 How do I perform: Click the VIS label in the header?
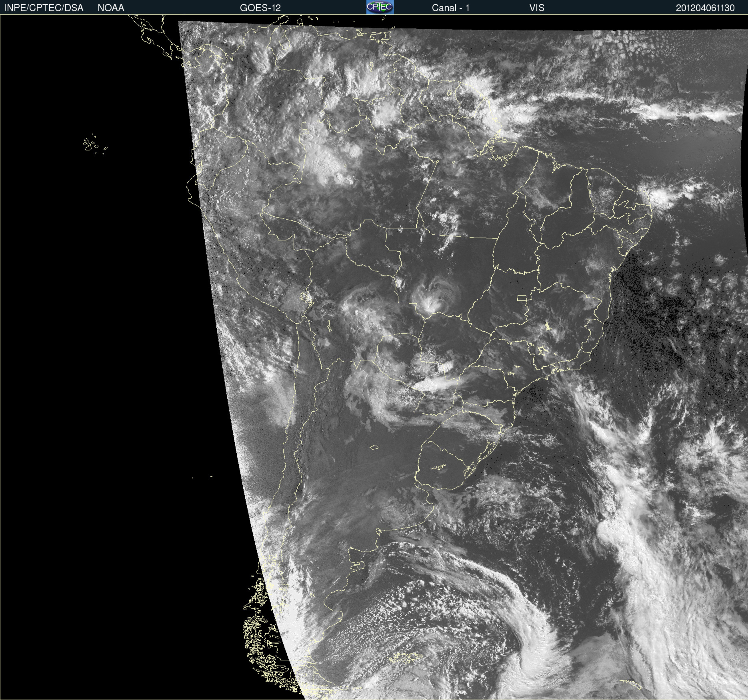537,8
